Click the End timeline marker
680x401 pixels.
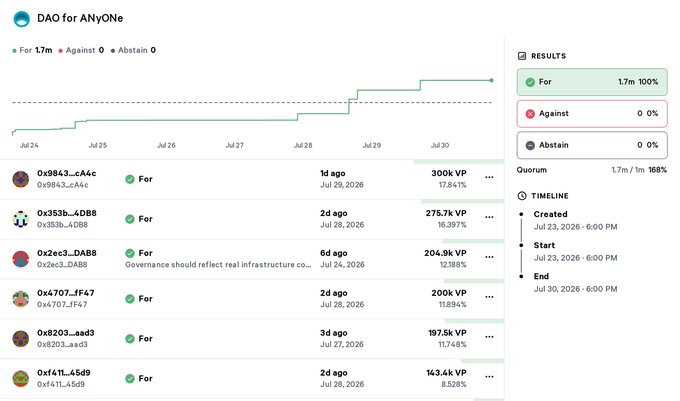[521, 277]
